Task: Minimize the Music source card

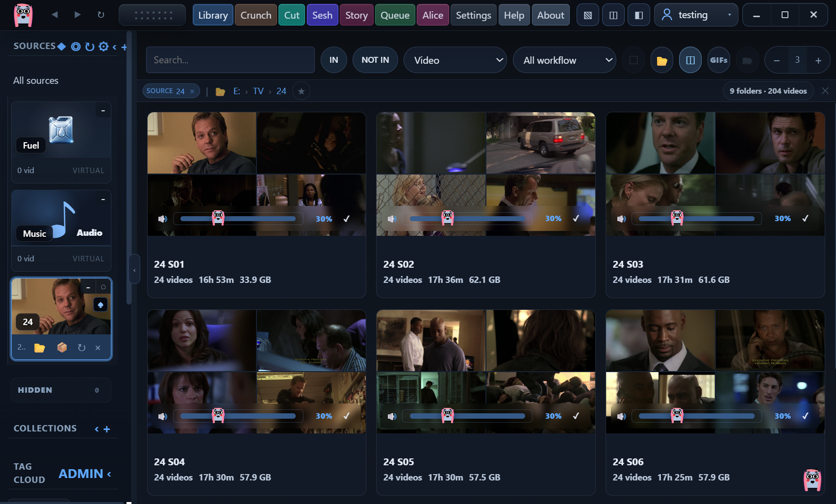Action: click(103, 200)
